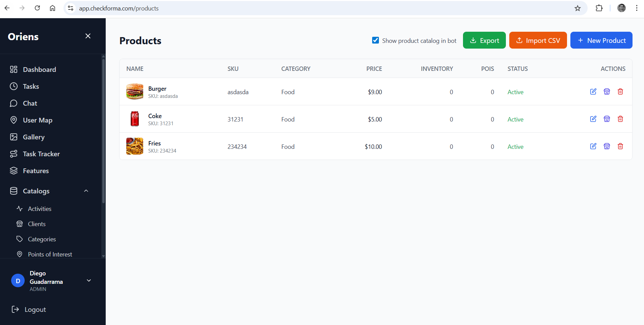Export the products list
This screenshot has height=325, width=644.
pos(484,40)
